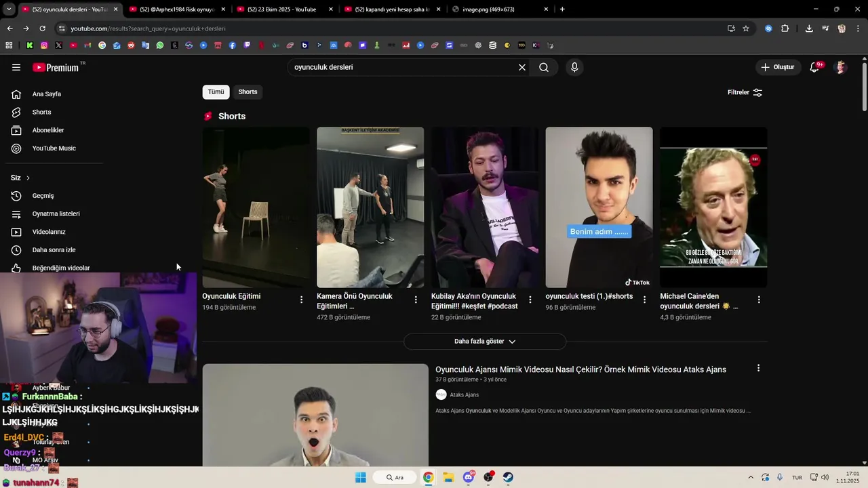Open the Shazam extension icon
The height and width of the screenshot is (488, 868).
coord(768,28)
